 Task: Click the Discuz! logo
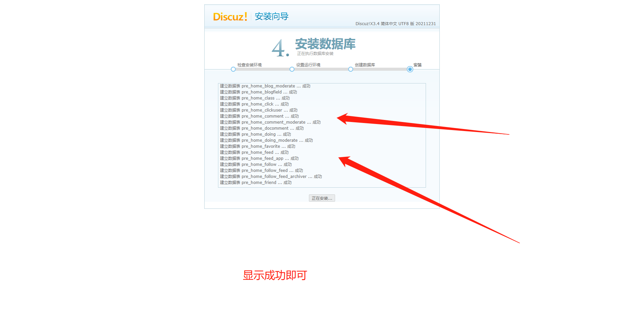(230, 17)
